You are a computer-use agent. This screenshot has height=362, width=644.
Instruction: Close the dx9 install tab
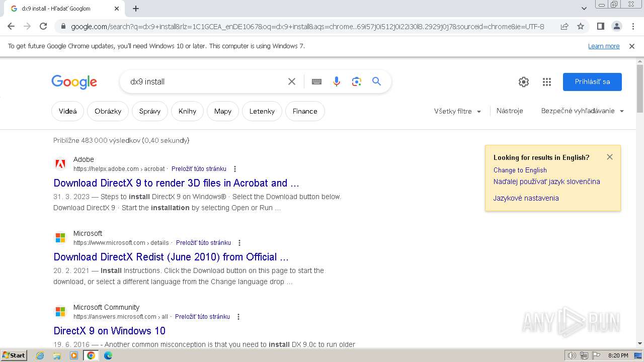117,9
